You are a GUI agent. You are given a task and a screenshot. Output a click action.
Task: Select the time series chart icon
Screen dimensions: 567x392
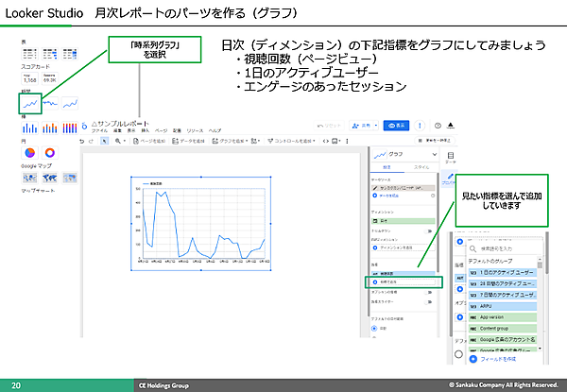click(29, 102)
